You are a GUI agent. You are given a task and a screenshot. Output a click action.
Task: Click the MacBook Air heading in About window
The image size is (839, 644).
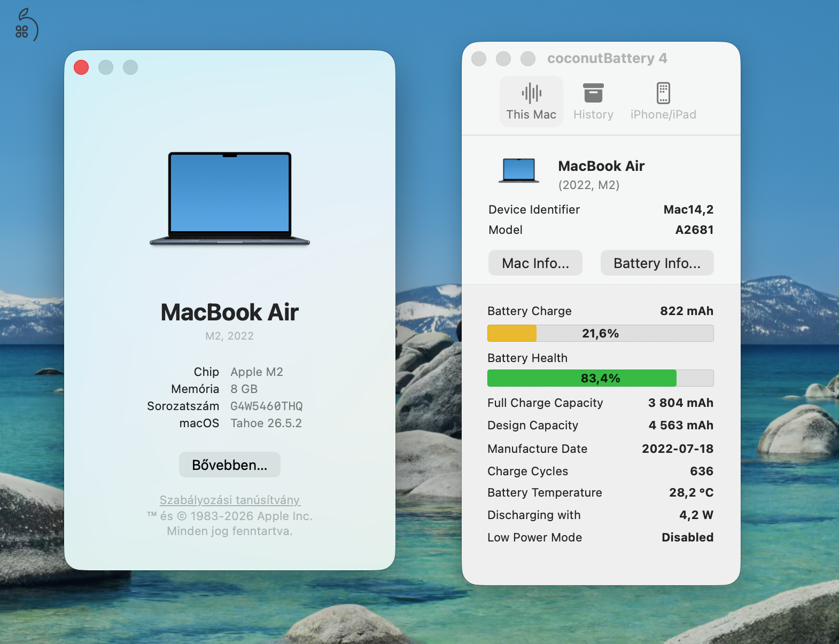coord(230,312)
